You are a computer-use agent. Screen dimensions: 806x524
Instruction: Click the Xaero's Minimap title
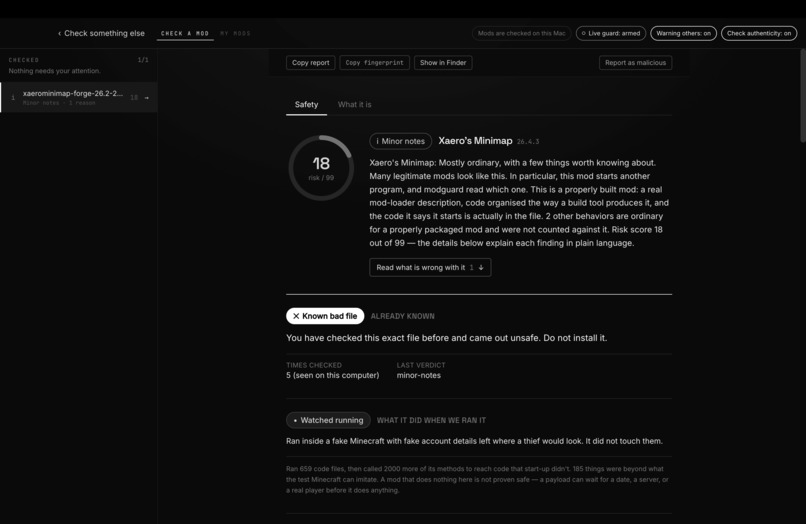coord(475,141)
